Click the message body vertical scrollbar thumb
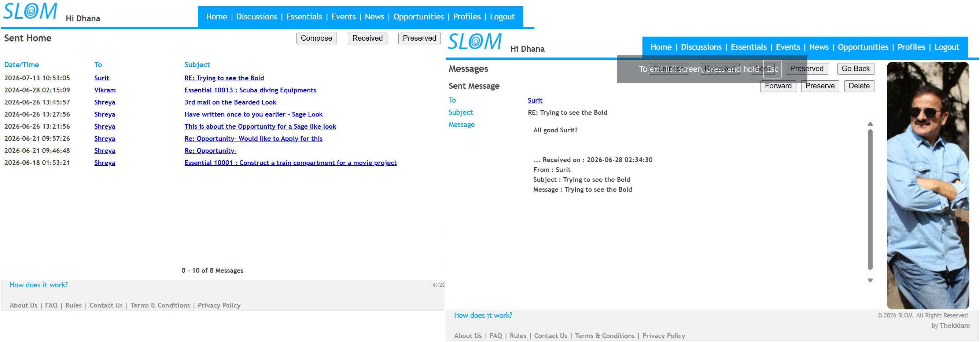Viewport: 980px width, 342px height. pos(870,200)
